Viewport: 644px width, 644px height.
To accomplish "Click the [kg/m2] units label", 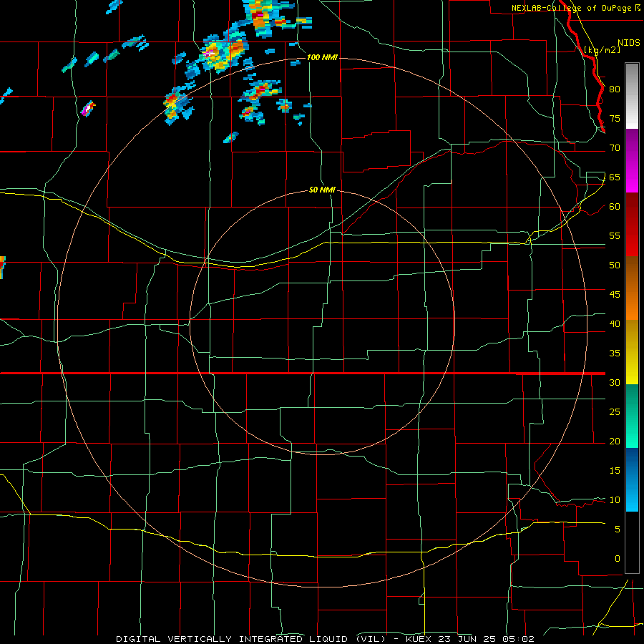I will 602,50.
